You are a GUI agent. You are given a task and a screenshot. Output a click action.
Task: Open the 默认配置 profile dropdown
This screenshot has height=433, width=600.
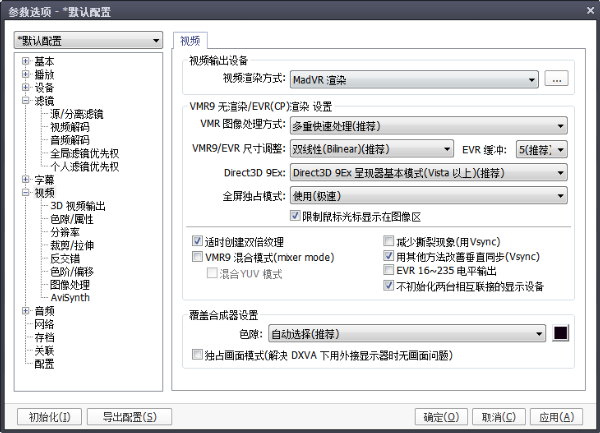pyautogui.click(x=90, y=41)
